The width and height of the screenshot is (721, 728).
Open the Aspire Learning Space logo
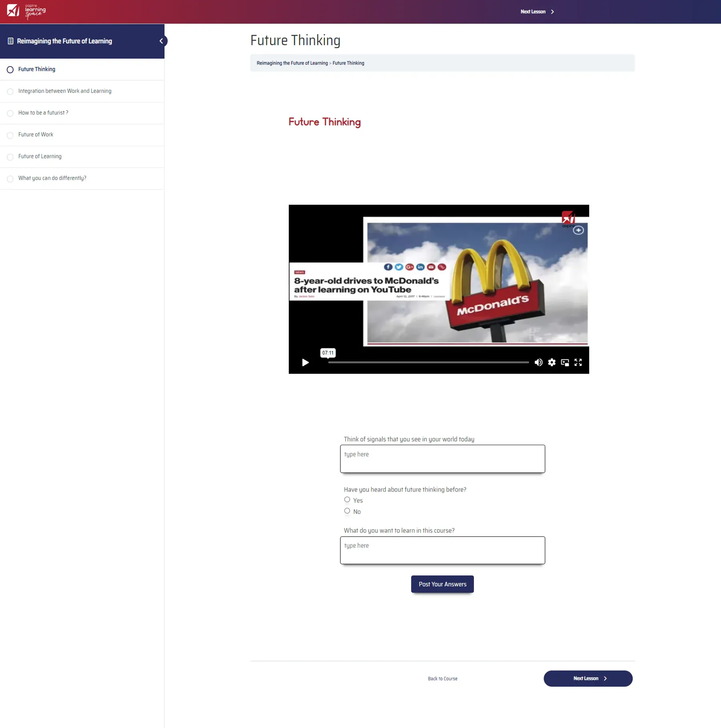[x=26, y=11]
